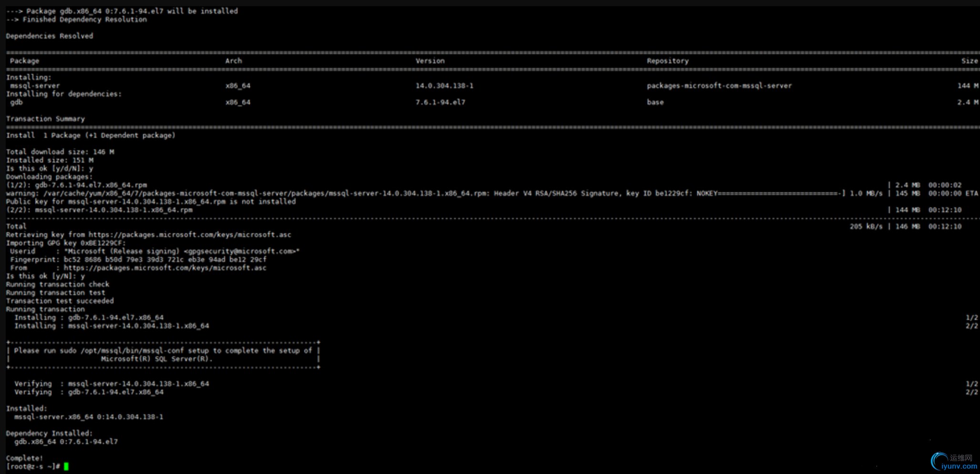Click the "base" repository cell
The image size is (980, 474).
click(655, 102)
